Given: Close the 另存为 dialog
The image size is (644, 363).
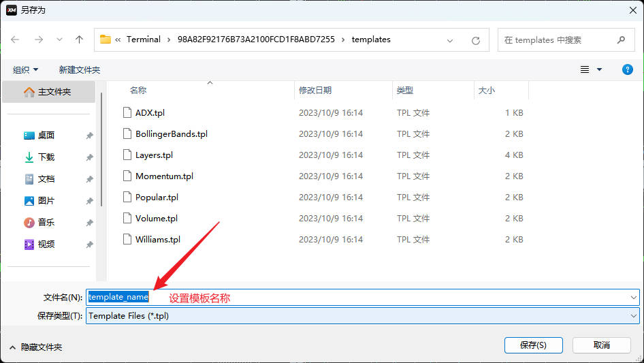Looking at the screenshot, I should tap(633, 10).
